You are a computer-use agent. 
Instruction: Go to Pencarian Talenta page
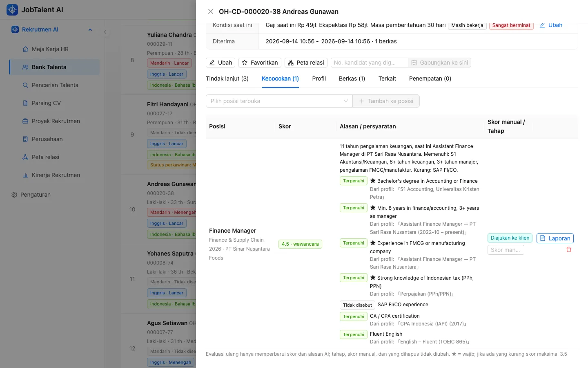pyautogui.click(x=54, y=85)
